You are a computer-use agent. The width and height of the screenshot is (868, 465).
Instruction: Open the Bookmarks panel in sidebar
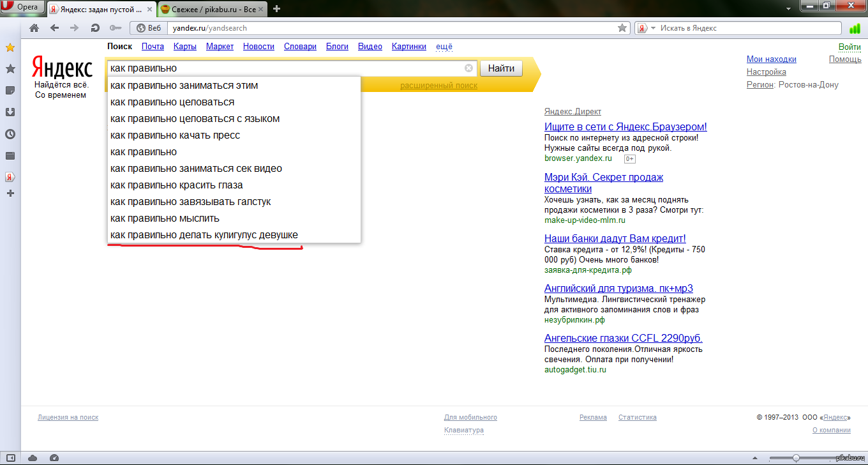[10, 68]
